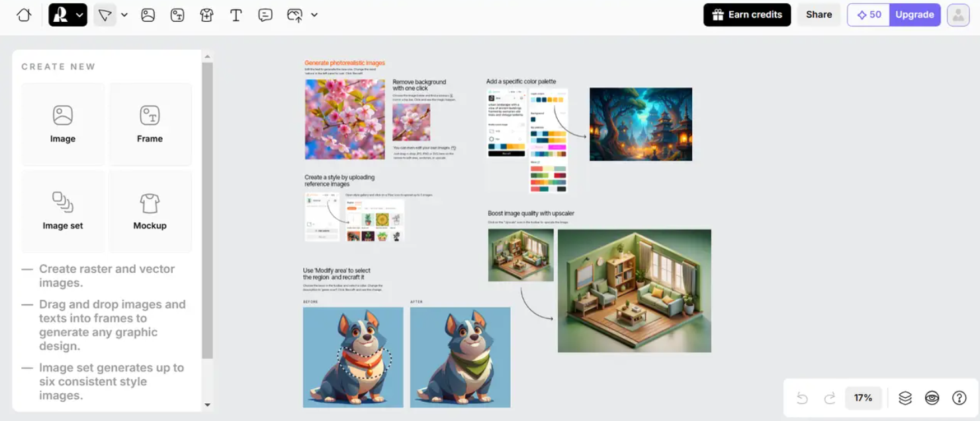
Task: Select the Text tool
Action: (236, 15)
